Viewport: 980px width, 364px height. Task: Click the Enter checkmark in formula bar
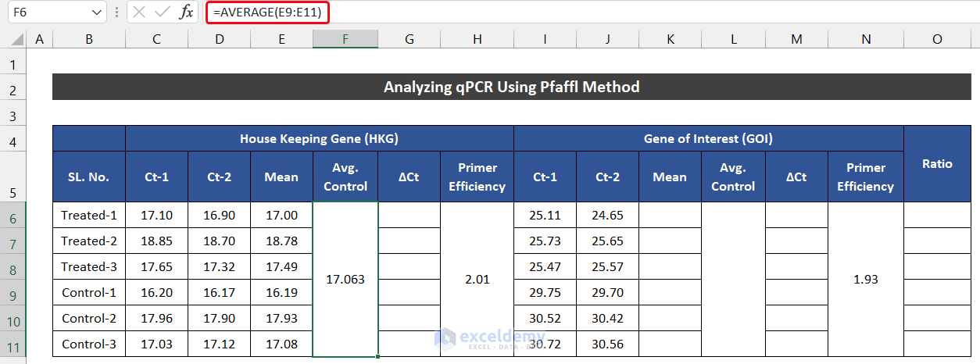coord(163,12)
